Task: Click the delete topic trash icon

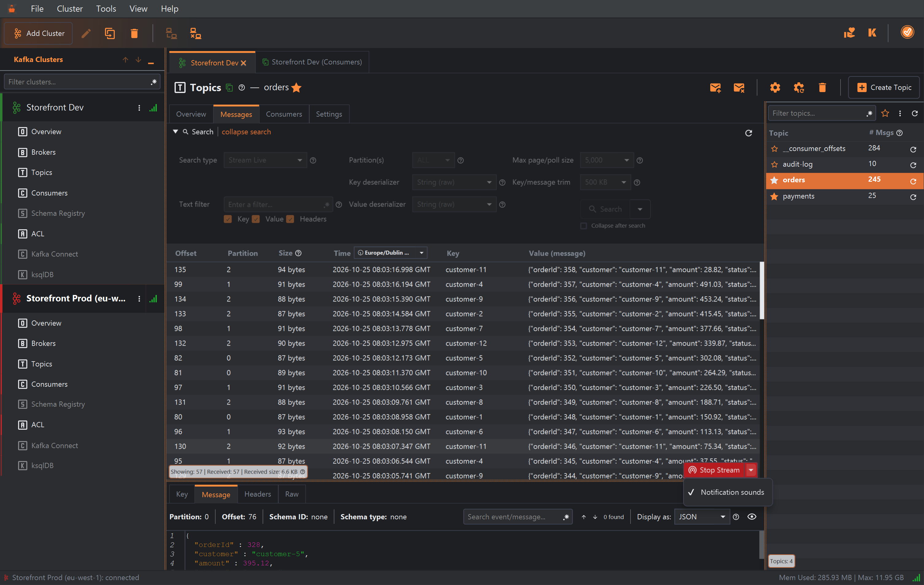Action: (822, 87)
